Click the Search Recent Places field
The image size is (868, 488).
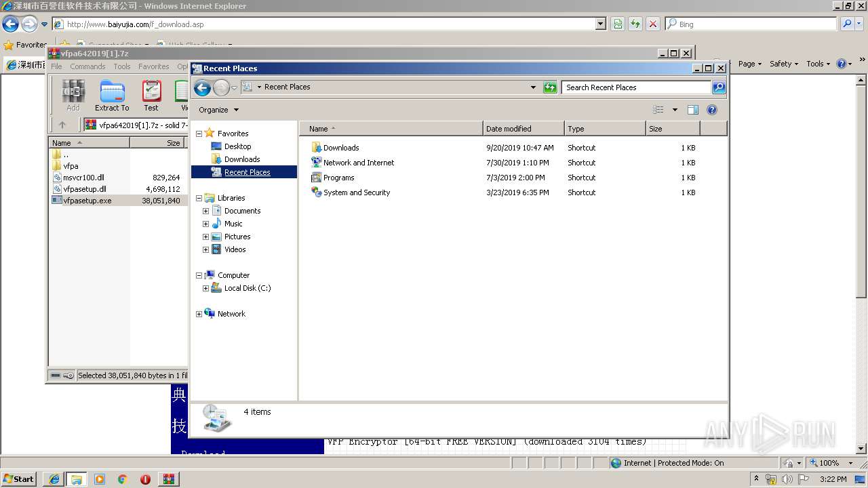[637, 87]
